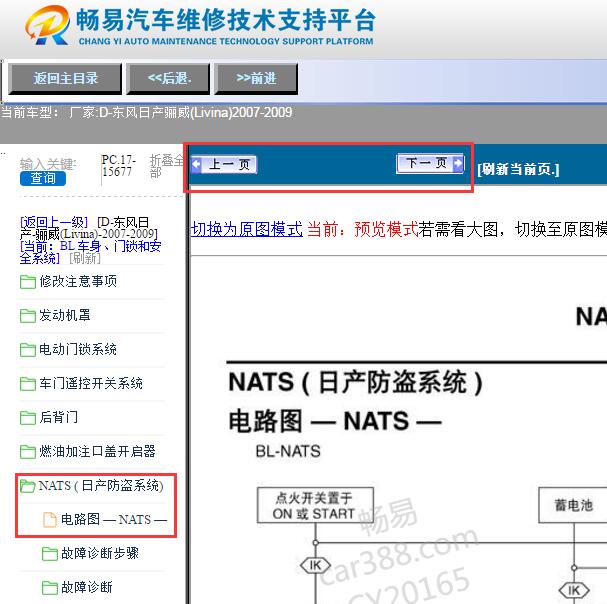607x604 pixels.
Task: Click the 刷新 link in the sidebar
Action: click(85, 258)
